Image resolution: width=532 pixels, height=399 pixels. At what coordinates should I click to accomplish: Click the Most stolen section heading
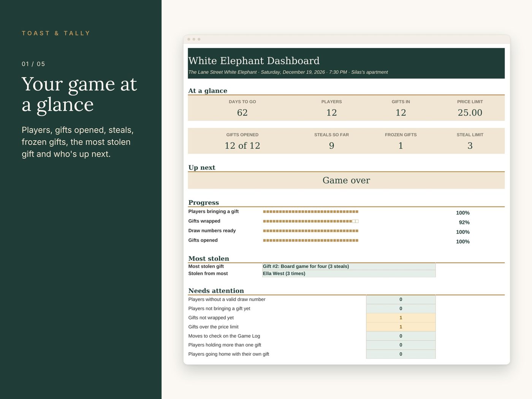pyautogui.click(x=209, y=258)
